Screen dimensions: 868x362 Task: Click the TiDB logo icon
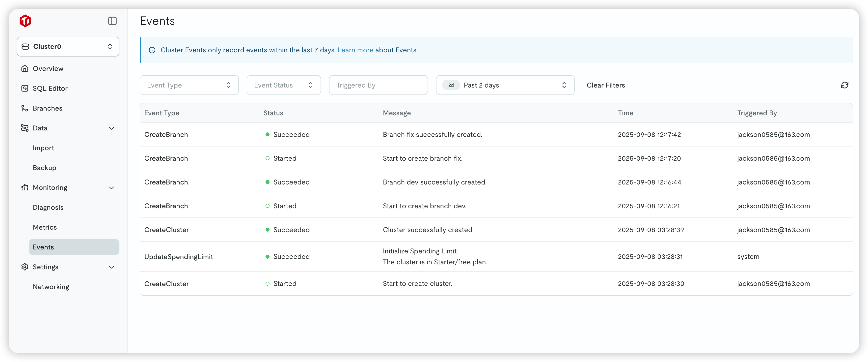click(x=25, y=21)
